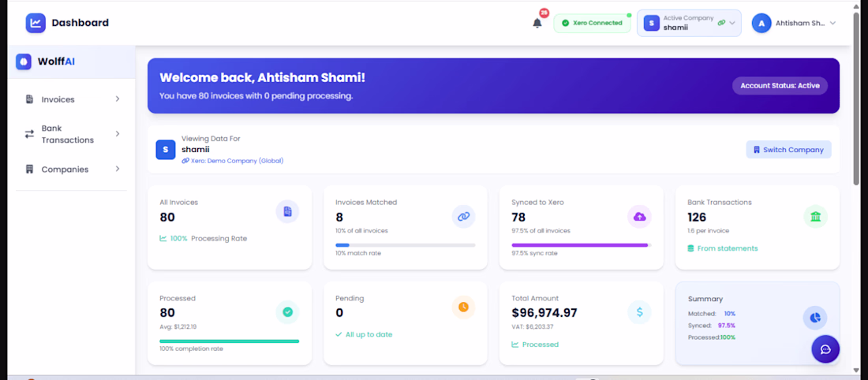Expand the Invoices sidebar menu
This screenshot has height=380, width=868.
tap(72, 99)
